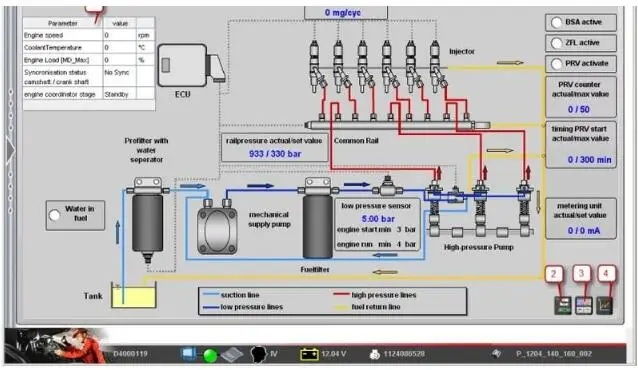Toggle the Water in fuel indicator
The image size is (638, 370).
point(55,215)
